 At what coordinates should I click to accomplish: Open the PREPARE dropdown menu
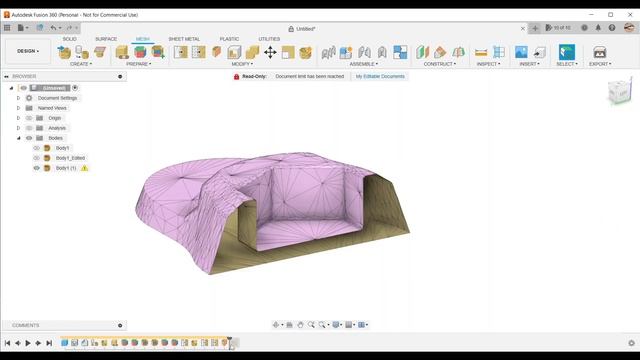tap(138, 64)
